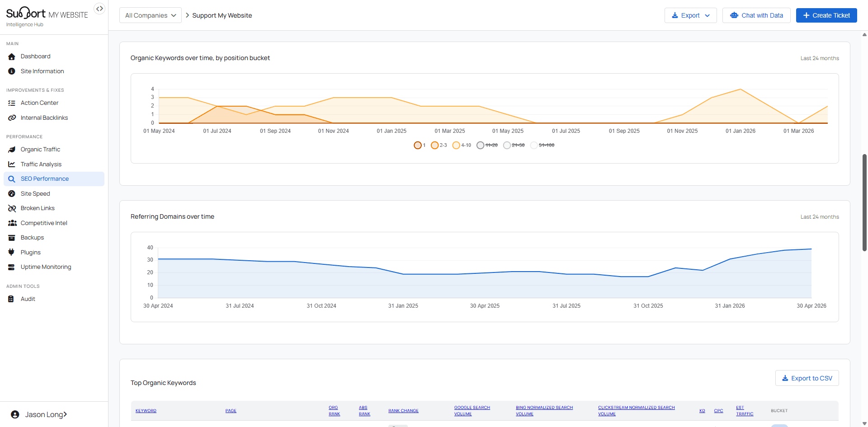This screenshot has width=868, height=427.
Task: Click the 31 Jan 2026 axis label
Action: pos(730,306)
